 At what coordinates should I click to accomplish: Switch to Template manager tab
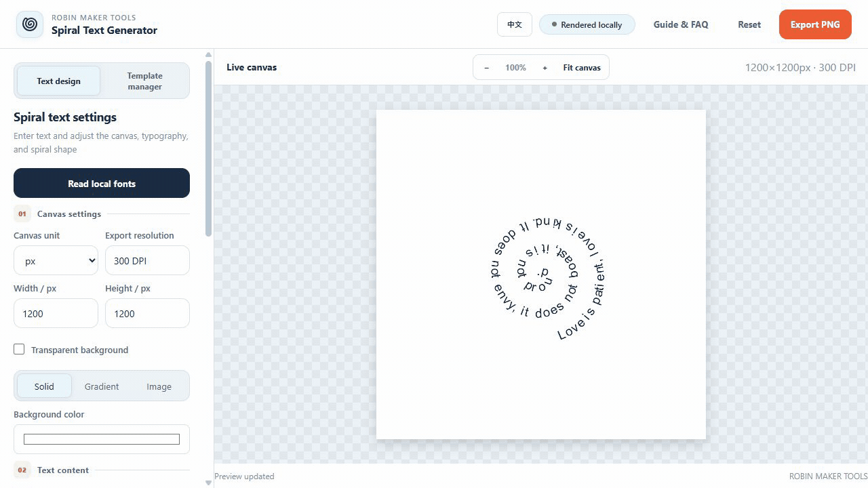pyautogui.click(x=144, y=81)
